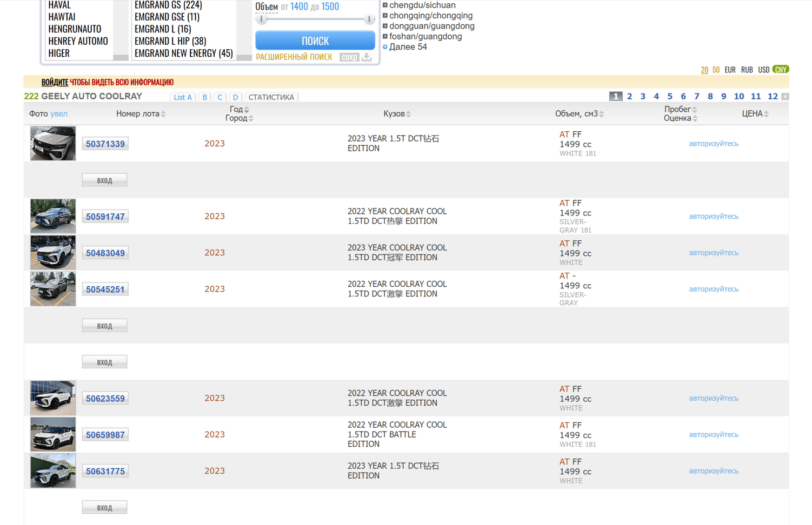Open the C list tab

(220, 97)
